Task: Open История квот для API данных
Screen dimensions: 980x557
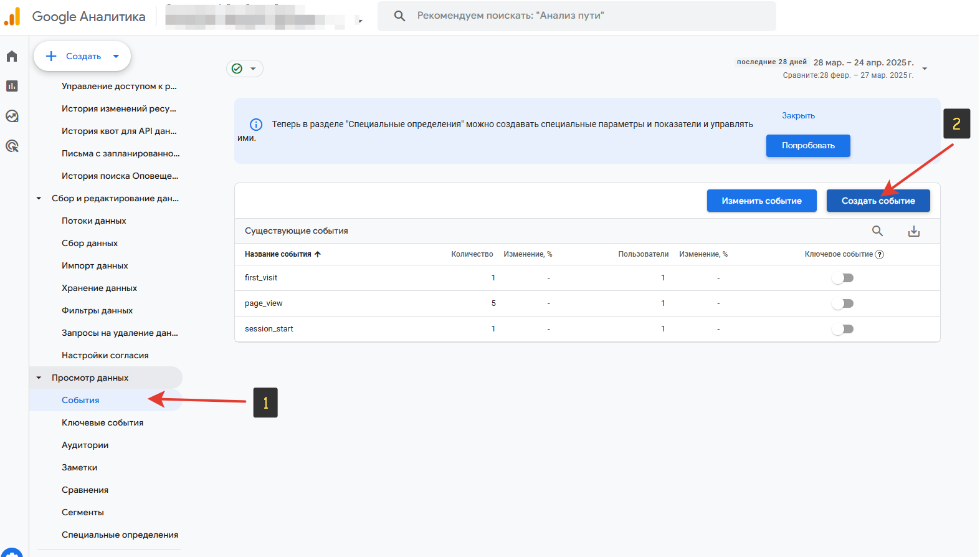Action: click(119, 131)
